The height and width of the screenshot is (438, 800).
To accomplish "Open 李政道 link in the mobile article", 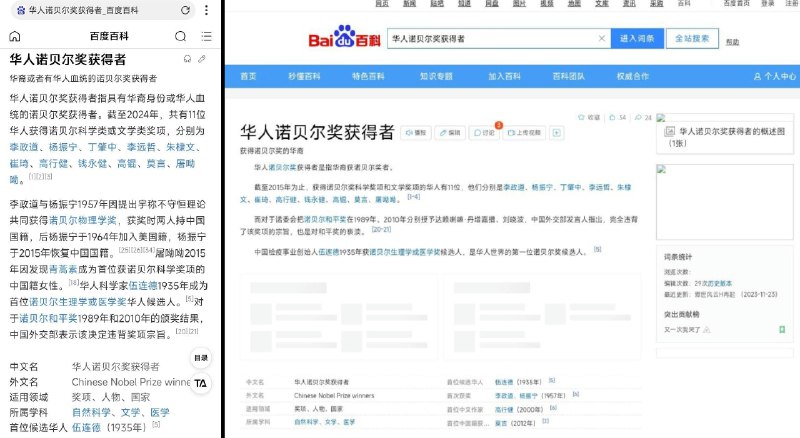I will [x=24, y=147].
